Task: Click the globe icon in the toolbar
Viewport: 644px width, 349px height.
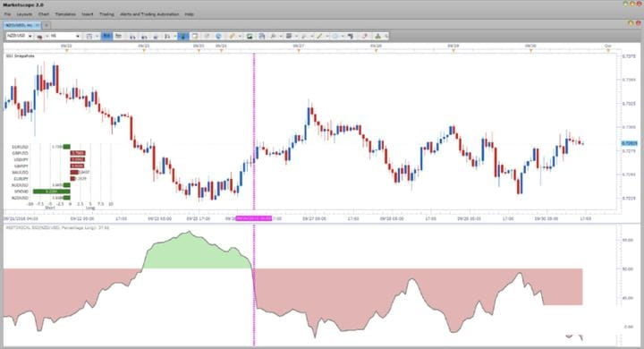Action: (x=218, y=36)
